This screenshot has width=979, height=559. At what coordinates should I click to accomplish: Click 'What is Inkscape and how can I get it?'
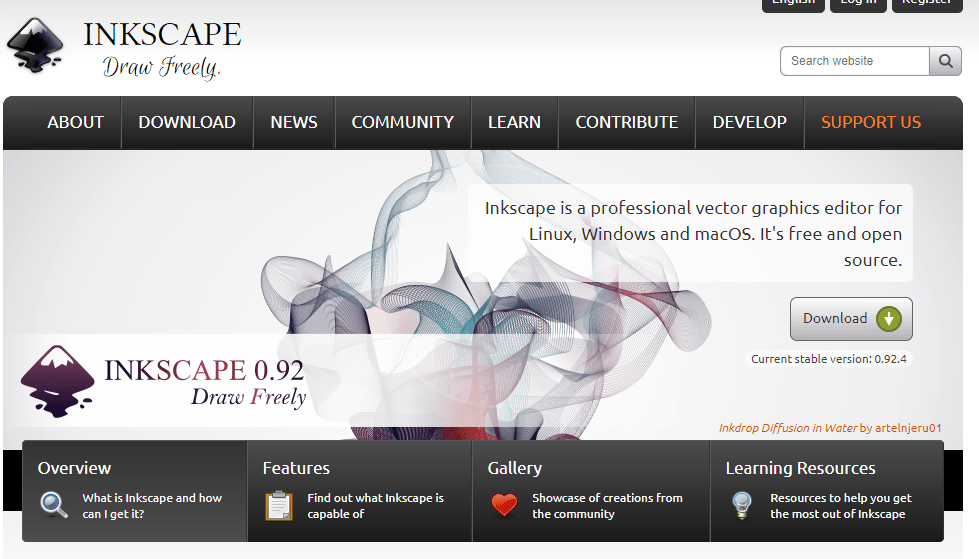coord(152,506)
